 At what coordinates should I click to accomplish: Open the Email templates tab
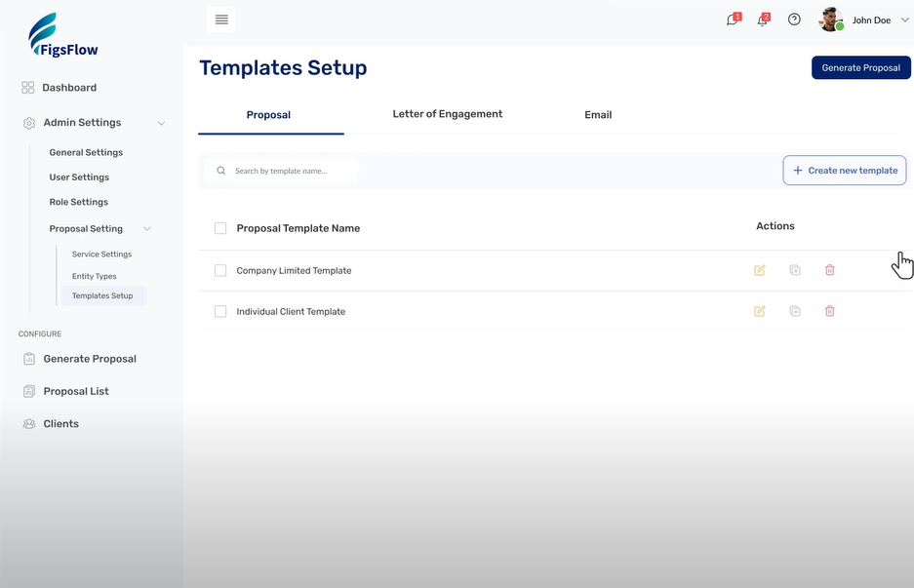coord(598,114)
